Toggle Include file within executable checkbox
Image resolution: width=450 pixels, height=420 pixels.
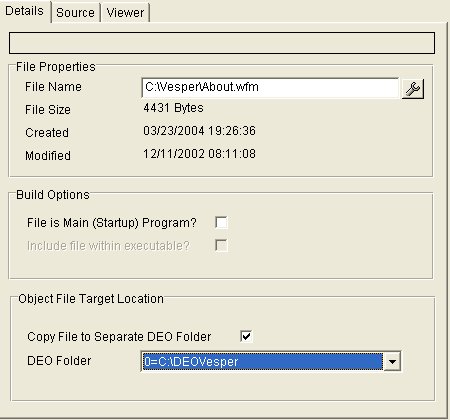point(221,246)
